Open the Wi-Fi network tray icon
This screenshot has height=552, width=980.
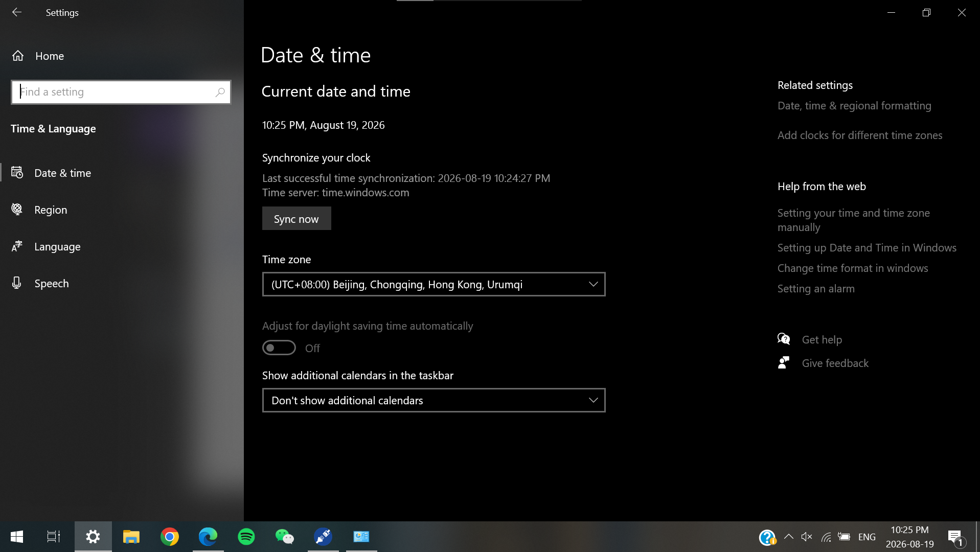coord(826,537)
